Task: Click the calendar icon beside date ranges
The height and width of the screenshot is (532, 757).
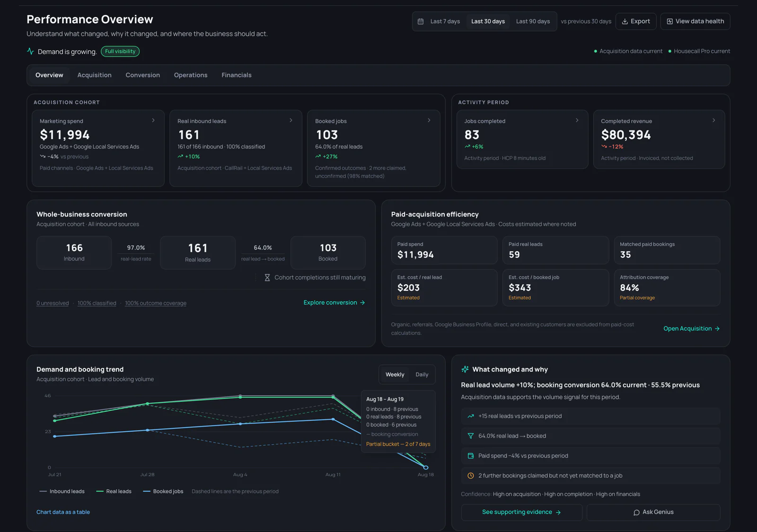Action: [421, 21]
